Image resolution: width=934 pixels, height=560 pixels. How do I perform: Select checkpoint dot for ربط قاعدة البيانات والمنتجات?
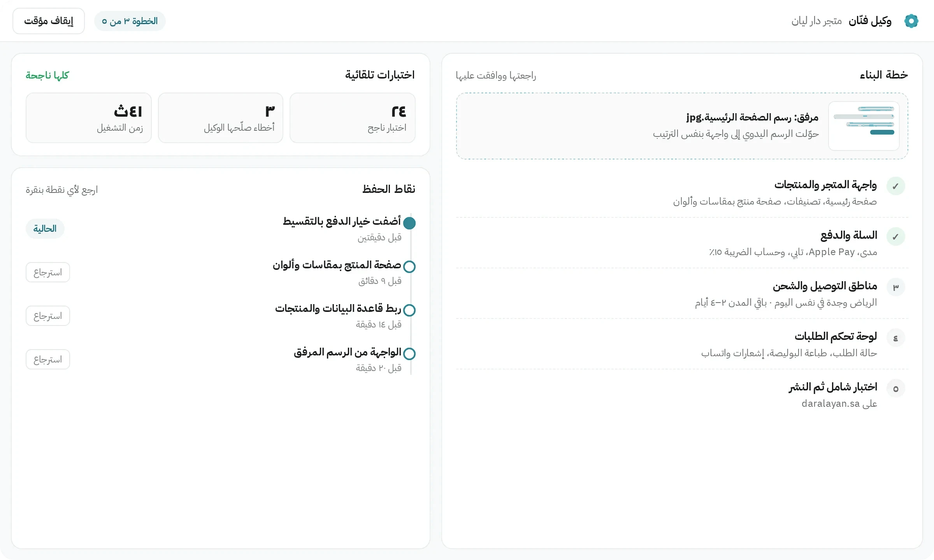tap(409, 310)
